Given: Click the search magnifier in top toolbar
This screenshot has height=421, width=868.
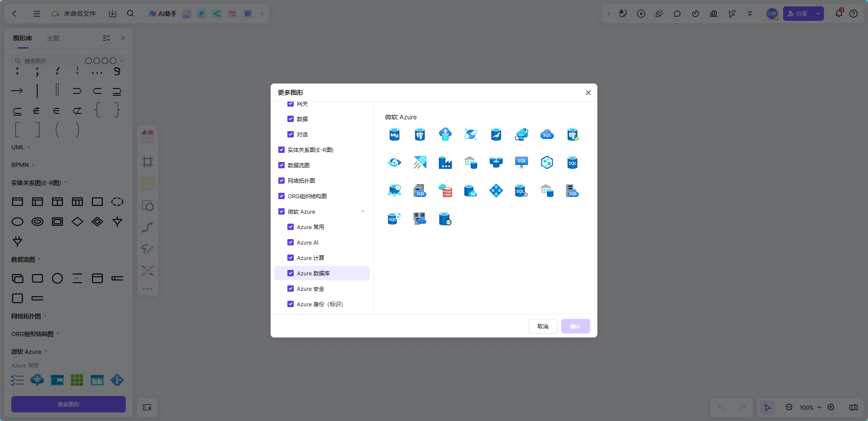Looking at the screenshot, I should coord(130,14).
